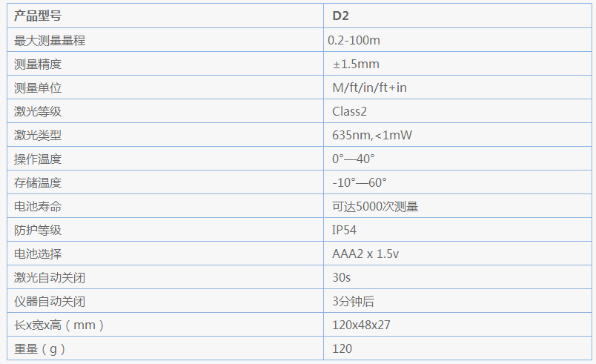
Task: Click the 0°—40° operating temperature value
Action: coord(354,159)
